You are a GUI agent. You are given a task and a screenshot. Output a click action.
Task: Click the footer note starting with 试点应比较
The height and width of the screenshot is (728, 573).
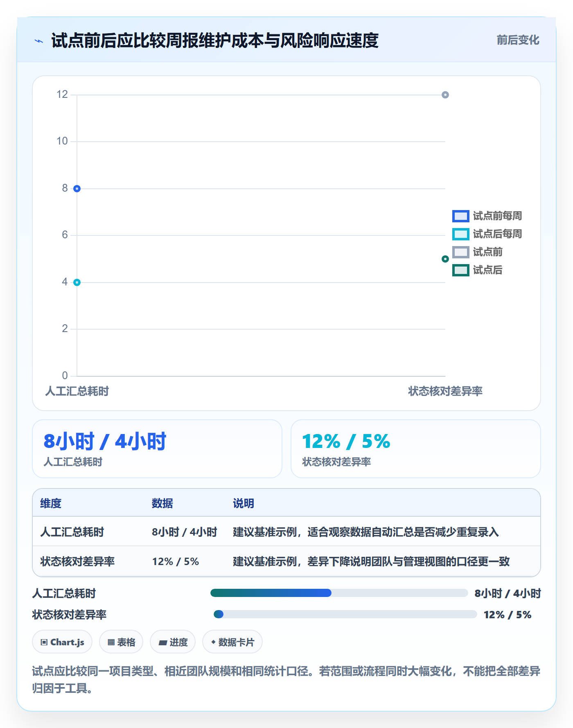point(286,680)
